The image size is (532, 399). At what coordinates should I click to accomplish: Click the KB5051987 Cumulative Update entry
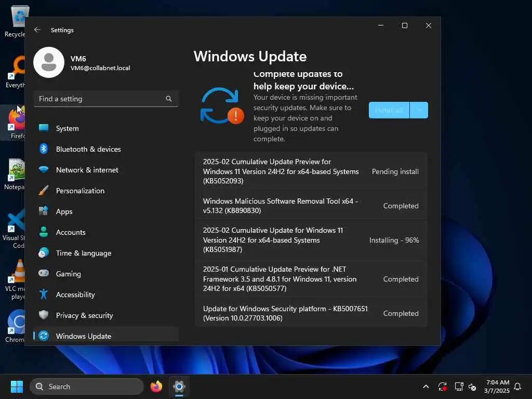[x=311, y=240]
